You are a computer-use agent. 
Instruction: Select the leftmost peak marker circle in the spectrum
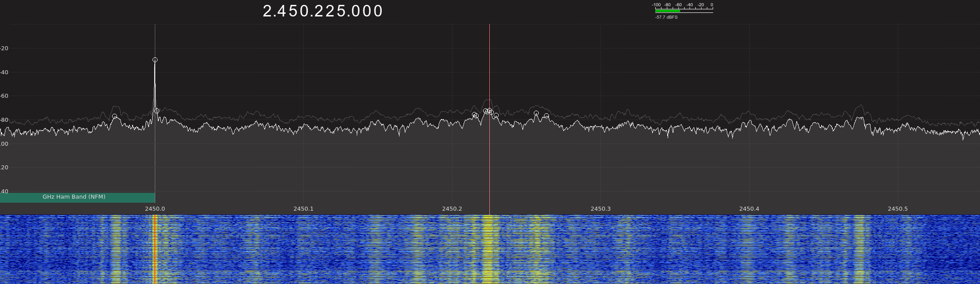pyautogui.click(x=114, y=116)
